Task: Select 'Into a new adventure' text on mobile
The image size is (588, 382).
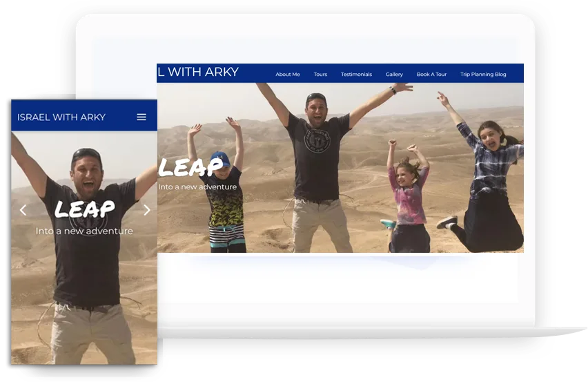Action: 84,231
